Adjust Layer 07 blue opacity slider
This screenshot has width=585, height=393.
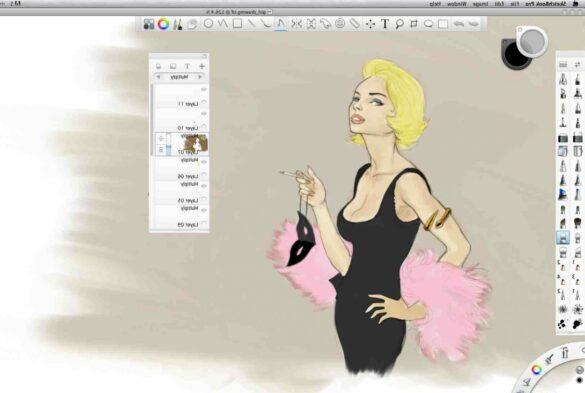click(x=168, y=145)
